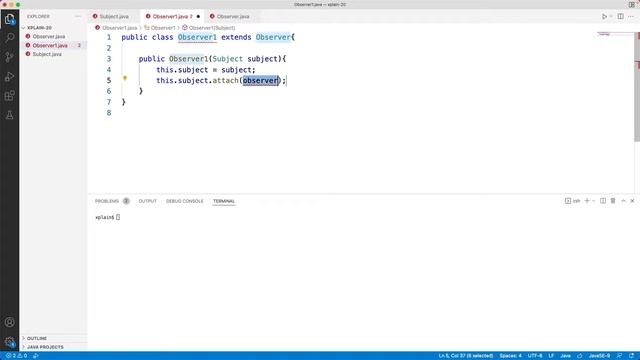Click the port forwarding status bar icon
Image resolution: width=640 pixels, height=360 pixels.
point(36,356)
